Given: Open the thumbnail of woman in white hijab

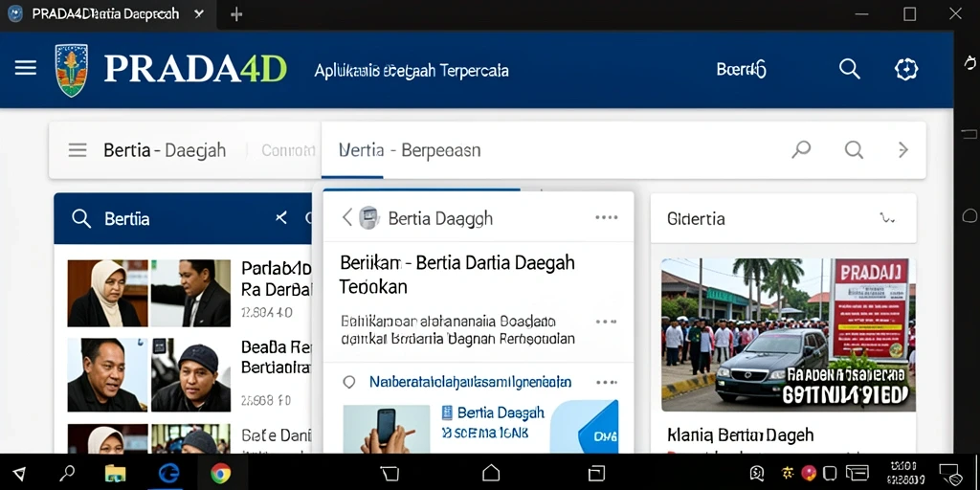Looking at the screenshot, I should (107, 293).
